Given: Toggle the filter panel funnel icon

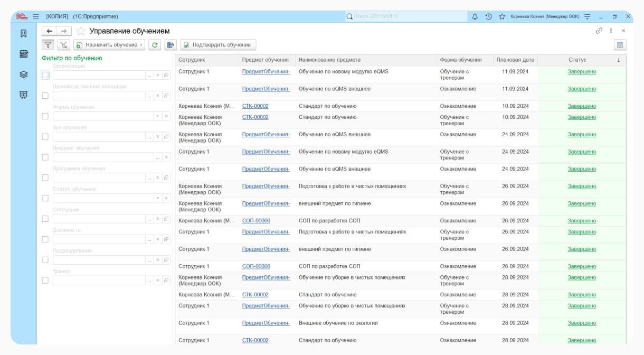Looking at the screenshot, I should (x=48, y=45).
